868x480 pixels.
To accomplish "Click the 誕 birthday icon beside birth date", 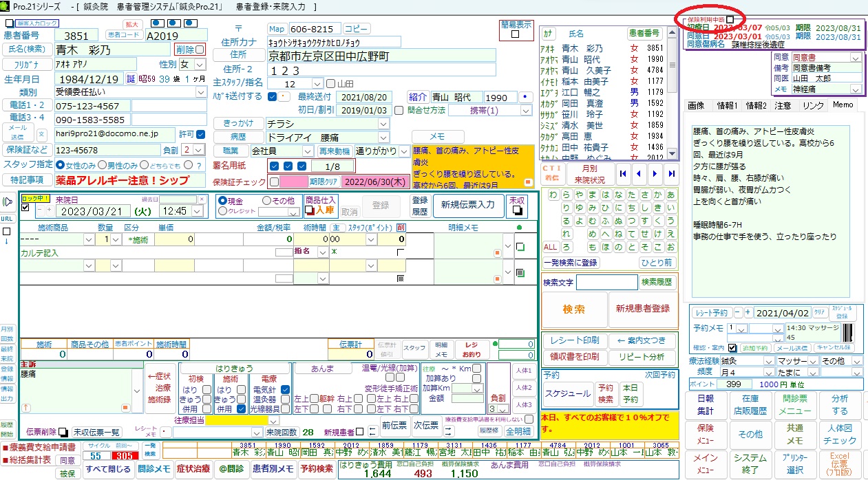I will (131, 79).
